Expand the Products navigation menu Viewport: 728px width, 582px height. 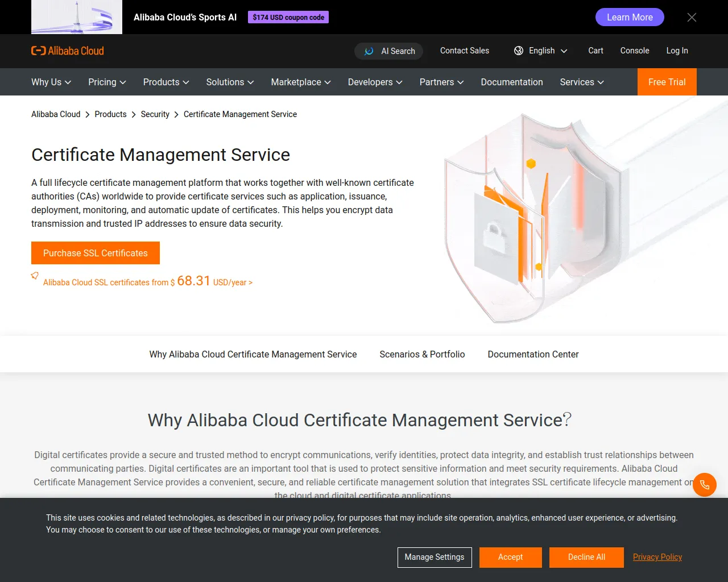pyautogui.click(x=166, y=82)
